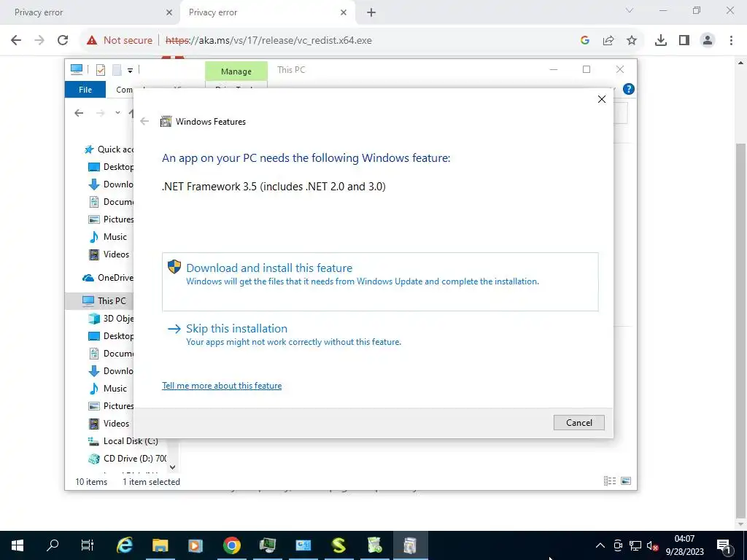Screen dimensions: 747x560
Task: Open Videos under Quick access
Action: coord(109,254)
